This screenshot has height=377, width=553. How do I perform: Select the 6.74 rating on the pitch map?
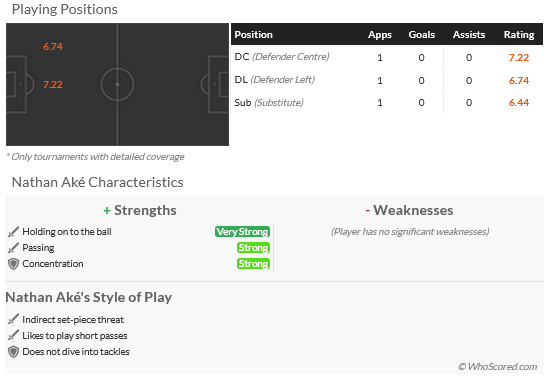[53, 47]
